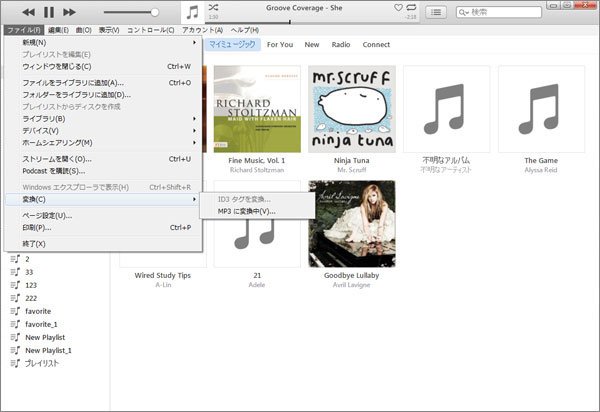Open Goodbye Lullaby album cover
Image resolution: width=600 pixels, height=412 pixels.
pyautogui.click(x=352, y=224)
